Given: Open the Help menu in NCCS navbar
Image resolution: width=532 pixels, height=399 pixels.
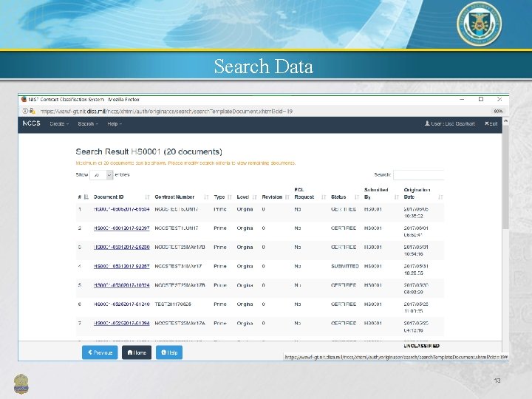Looking at the screenshot, I should [x=115, y=124].
